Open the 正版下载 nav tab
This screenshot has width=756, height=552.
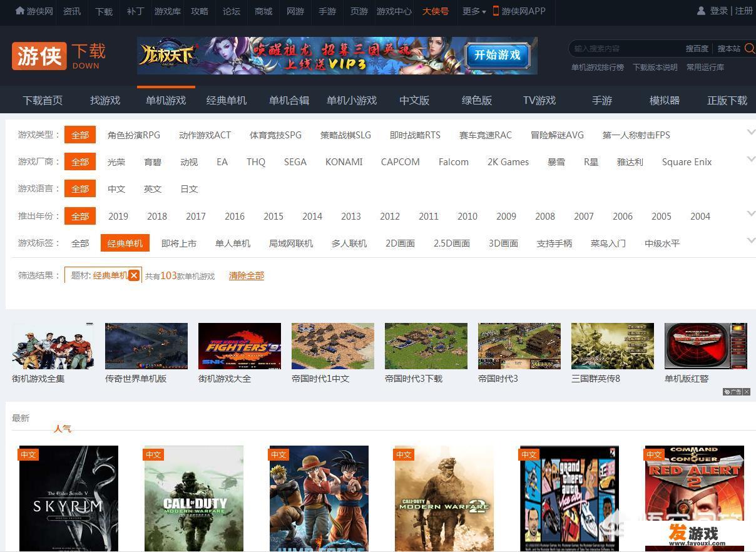pos(727,100)
